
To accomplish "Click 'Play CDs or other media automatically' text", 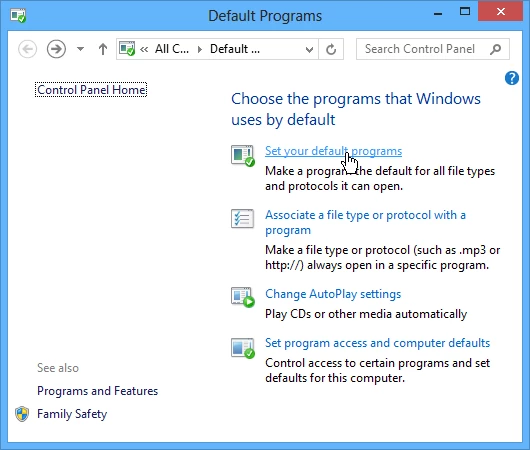I will tap(366, 314).
